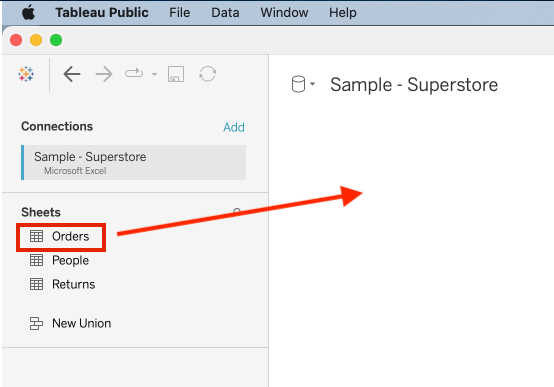Click the Sheets heading

pos(41,212)
